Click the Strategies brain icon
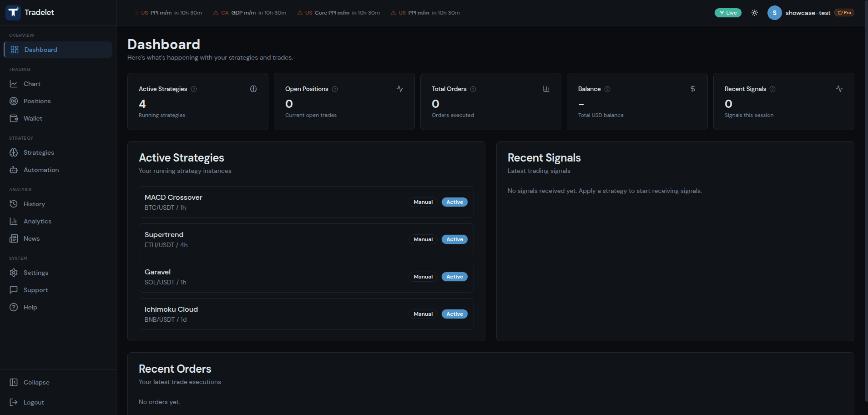The height and width of the screenshot is (415, 868). 14,152
